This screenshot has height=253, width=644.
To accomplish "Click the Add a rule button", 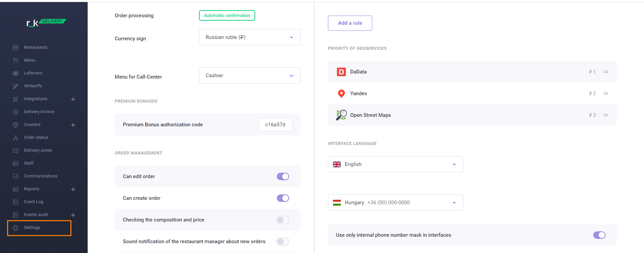I will 350,23.
